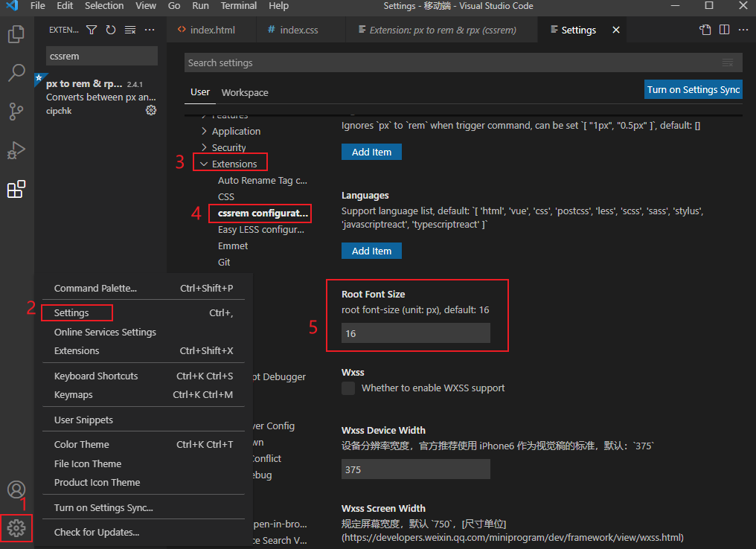This screenshot has width=756, height=549.
Task: Open the View menu
Action: coord(146,6)
